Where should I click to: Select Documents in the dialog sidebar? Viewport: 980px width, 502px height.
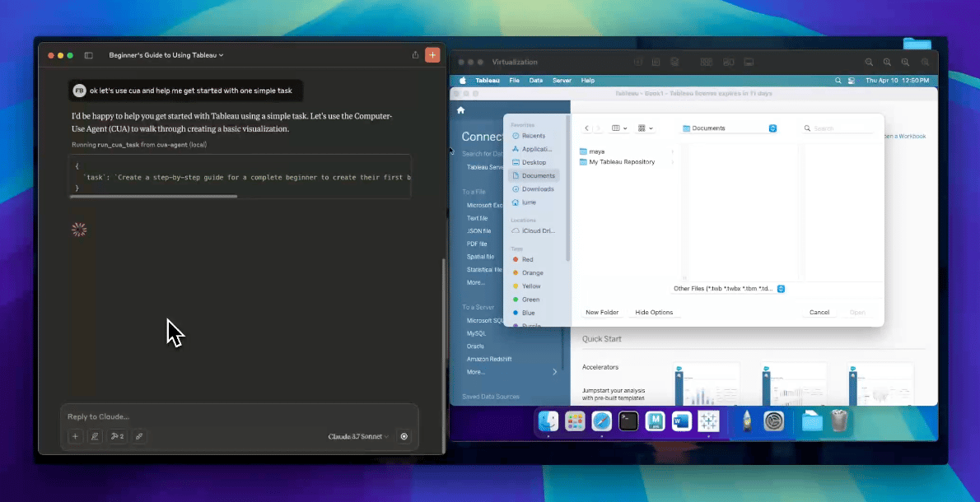pyautogui.click(x=534, y=175)
